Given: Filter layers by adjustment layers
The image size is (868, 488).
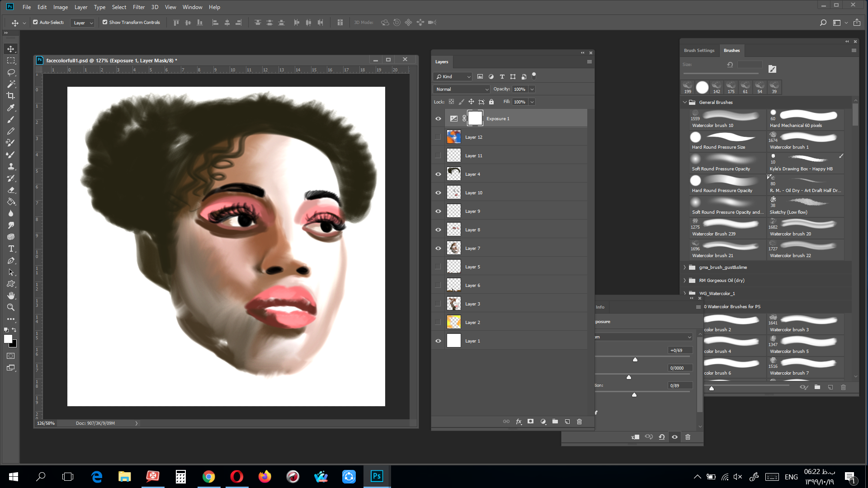Looking at the screenshot, I should click(x=491, y=77).
